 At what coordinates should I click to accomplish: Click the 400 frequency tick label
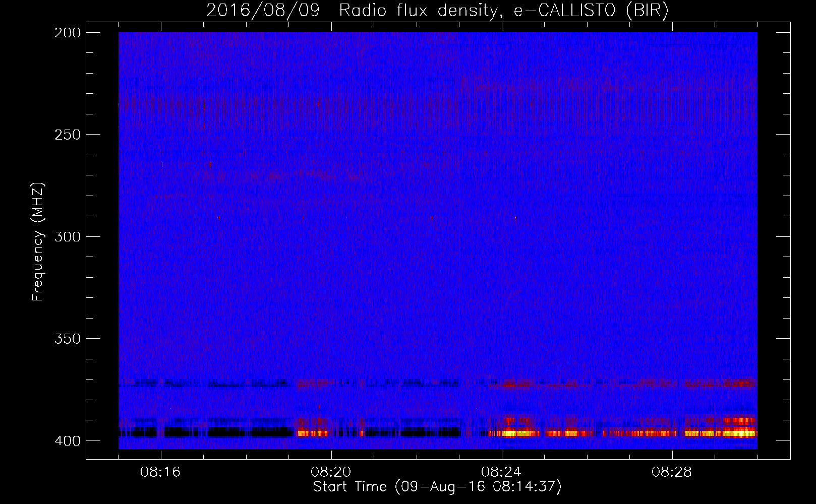68,440
